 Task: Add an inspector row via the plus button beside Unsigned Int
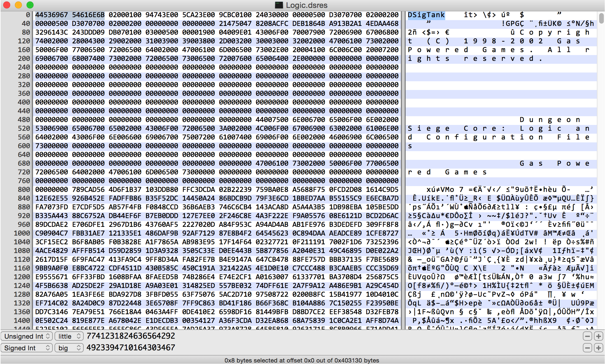click(599, 336)
